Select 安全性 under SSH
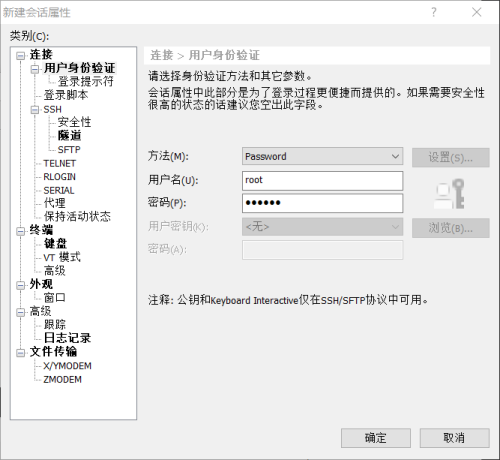 pyautogui.click(x=74, y=122)
